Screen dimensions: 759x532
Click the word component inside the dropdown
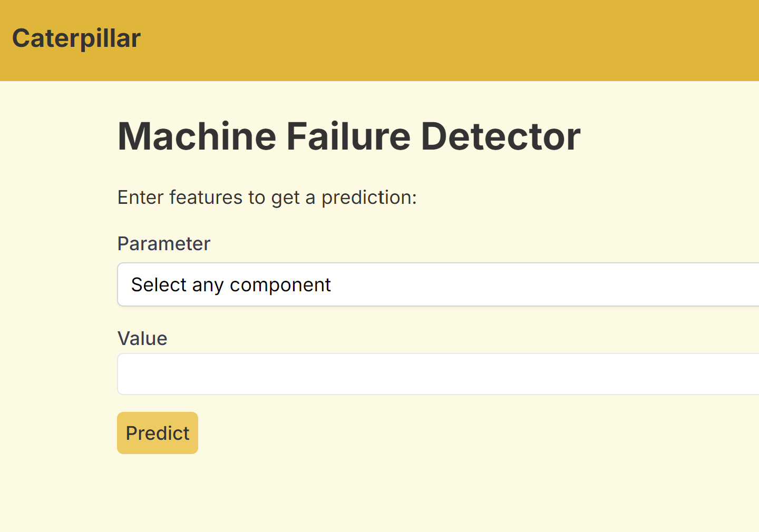pyautogui.click(x=280, y=285)
